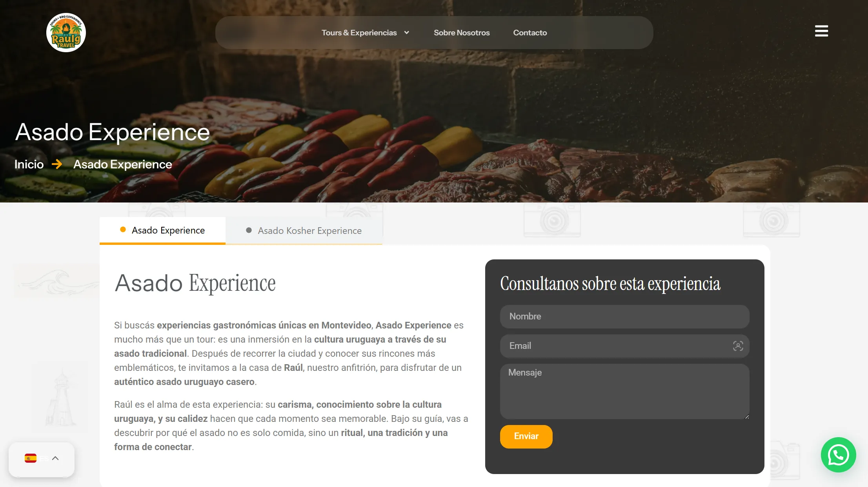Click the Raul Travel logo
Viewport: 868px width, 487px height.
[x=66, y=33]
